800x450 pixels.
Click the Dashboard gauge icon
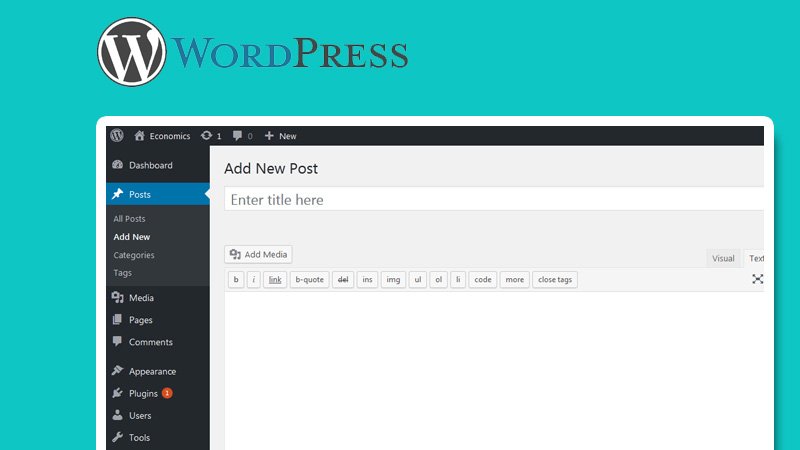tap(118, 164)
